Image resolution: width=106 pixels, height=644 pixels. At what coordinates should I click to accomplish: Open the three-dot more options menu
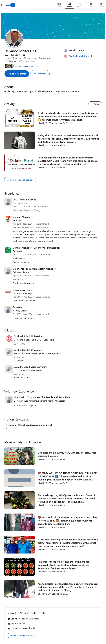(x=100, y=42)
